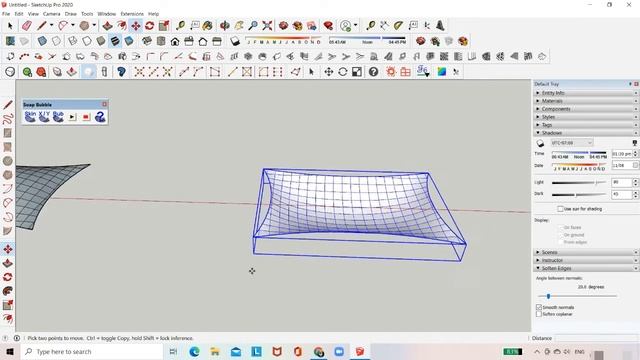The height and width of the screenshot is (360, 640).
Task: Open the File menu
Action: 6,14
